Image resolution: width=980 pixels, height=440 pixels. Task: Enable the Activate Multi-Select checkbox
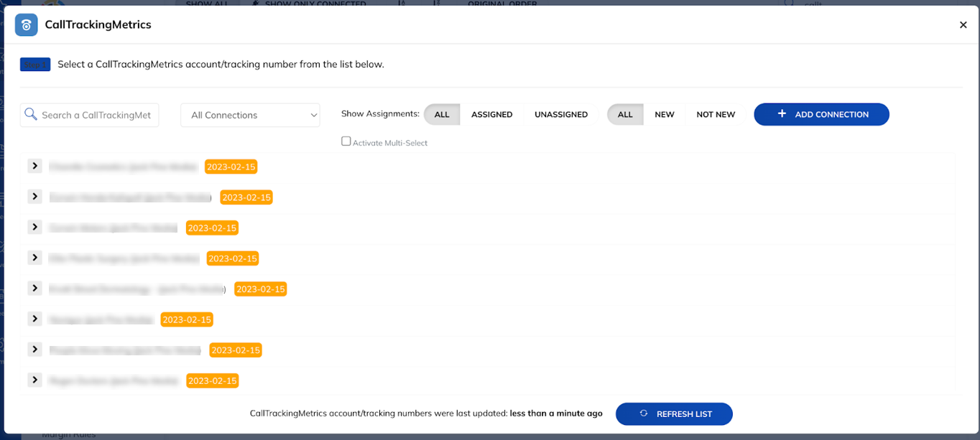[x=346, y=141]
